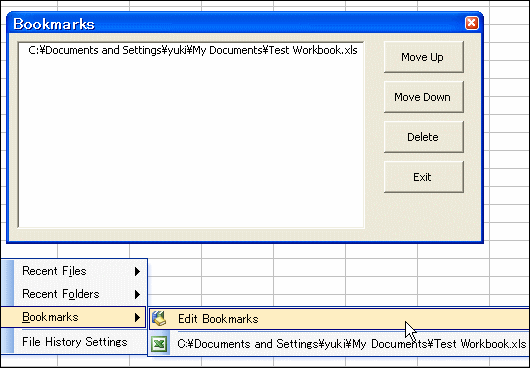Click the Move Up button
530x368 pixels.
pos(424,57)
